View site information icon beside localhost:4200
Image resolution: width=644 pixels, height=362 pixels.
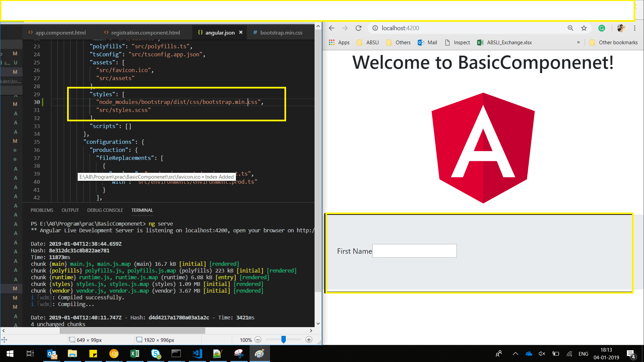pyautogui.click(x=375, y=28)
